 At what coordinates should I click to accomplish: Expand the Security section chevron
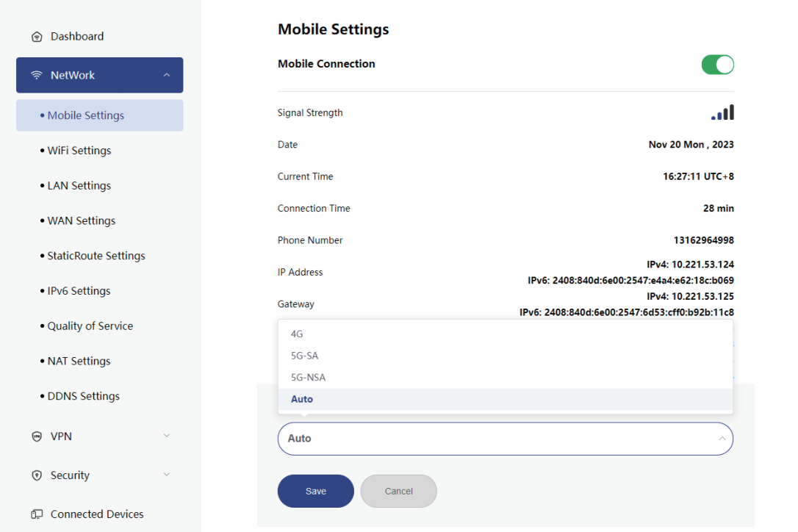(167, 475)
